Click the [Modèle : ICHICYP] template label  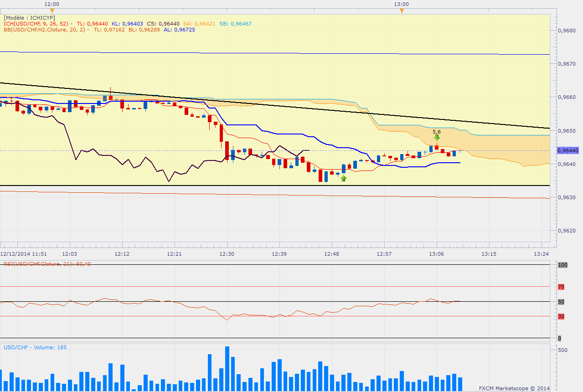[29, 18]
